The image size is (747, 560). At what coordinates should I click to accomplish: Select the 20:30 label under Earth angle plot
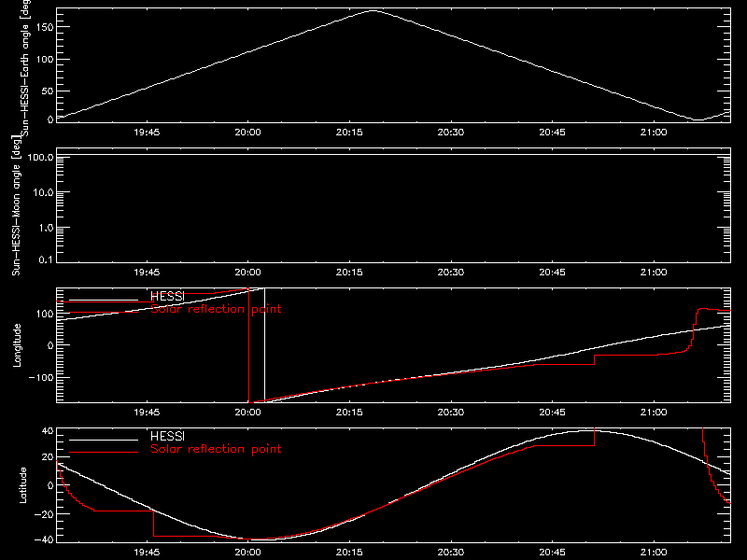451,133
